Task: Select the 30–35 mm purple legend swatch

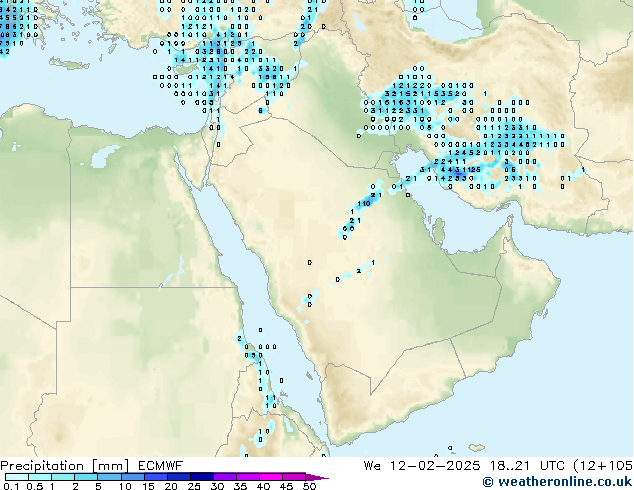Action: point(225,477)
